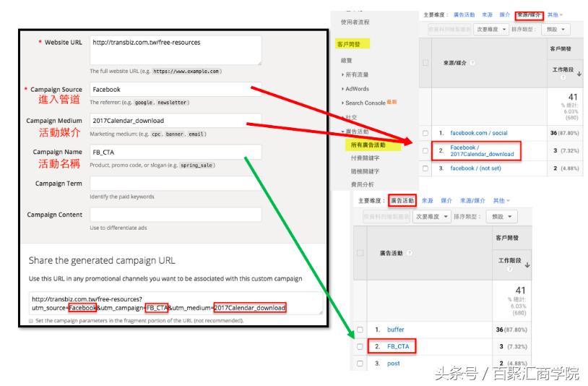This screenshot has width=588, height=386.
Task: Click sort arrow beside 工作階段 in 來源/媒介 report
Action: pyautogui.click(x=579, y=74)
